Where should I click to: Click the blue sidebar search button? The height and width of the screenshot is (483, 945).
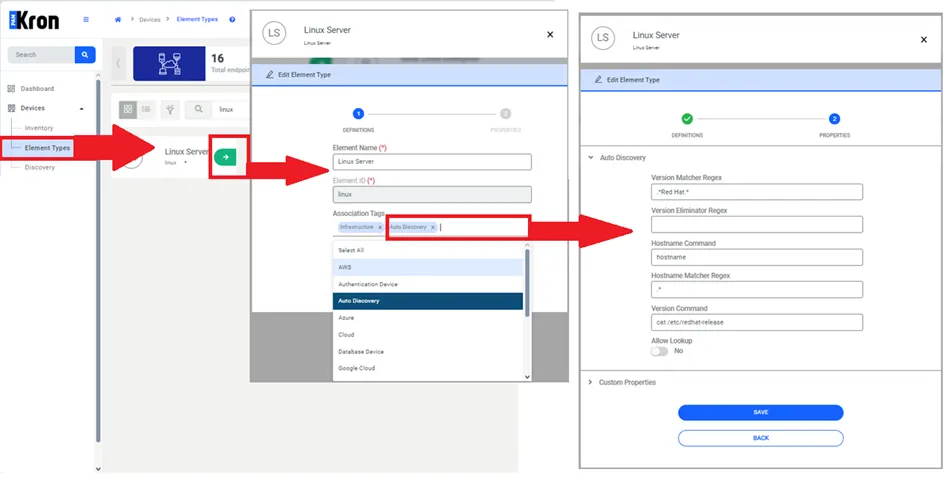click(85, 55)
